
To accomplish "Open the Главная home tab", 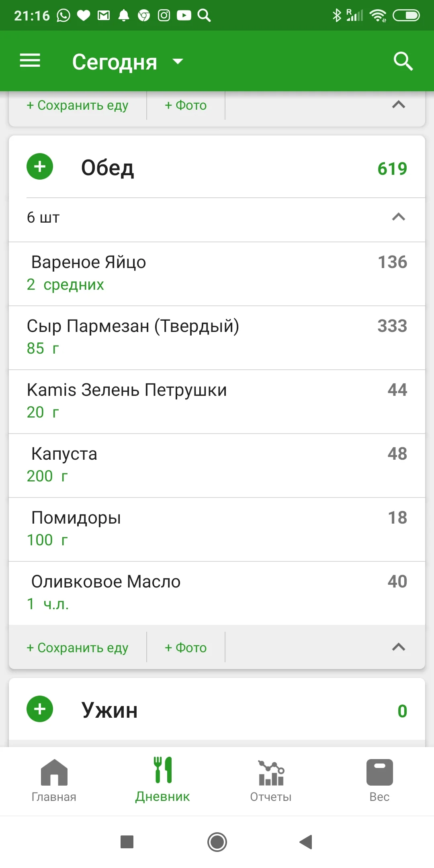I will pyautogui.click(x=54, y=780).
